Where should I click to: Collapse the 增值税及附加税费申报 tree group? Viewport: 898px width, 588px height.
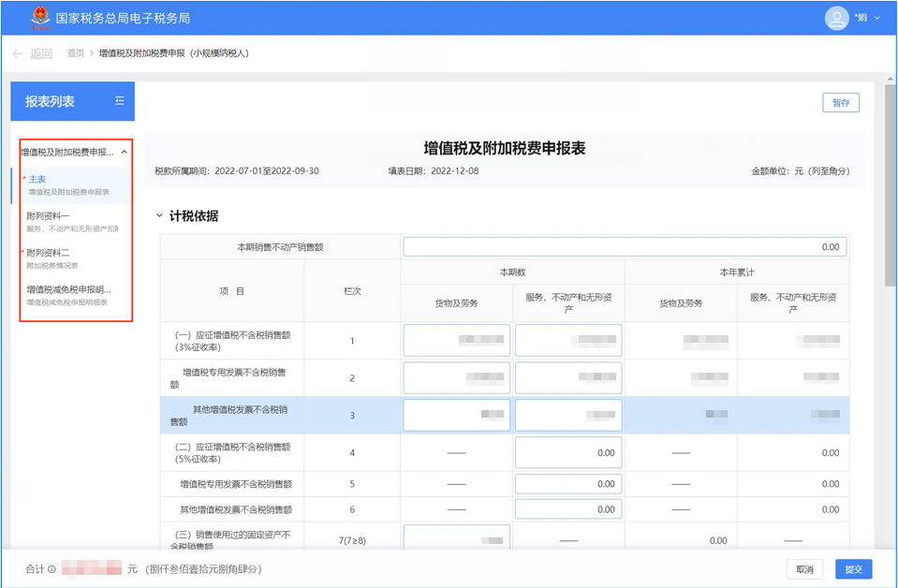click(x=124, y=152)
